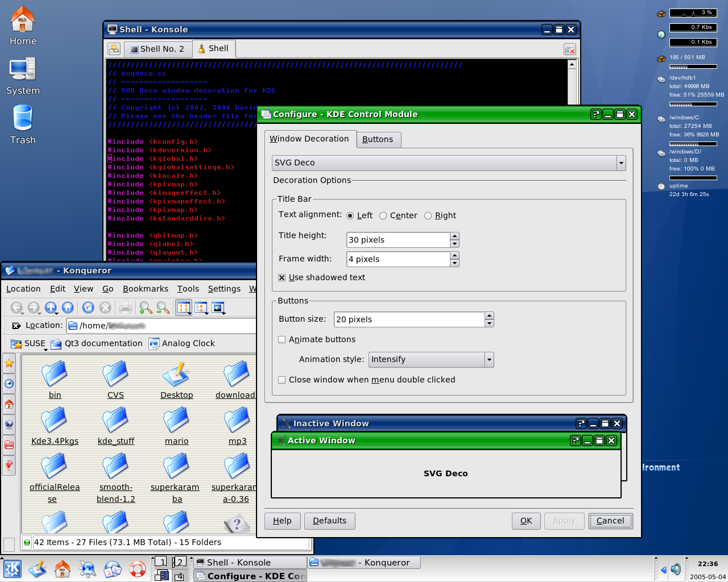Open Go menu in Konqueror
This screenshot has height=582, width=728.
[108, 289]
